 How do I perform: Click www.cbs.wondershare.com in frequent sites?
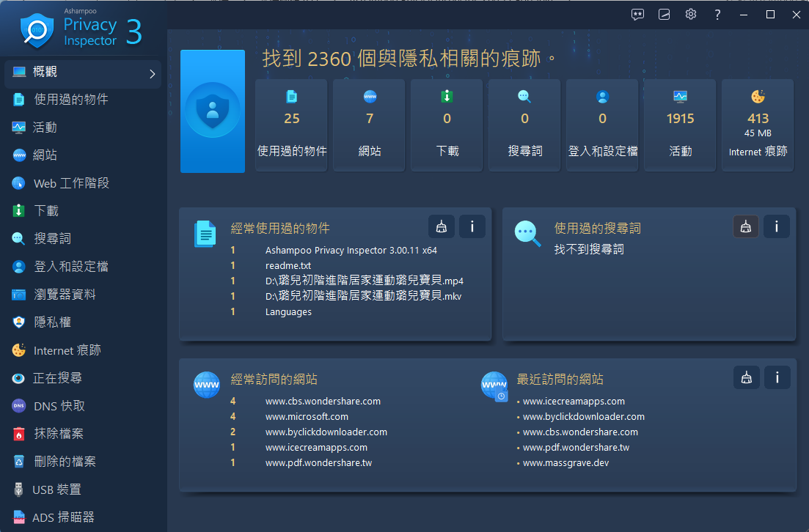point(323,401)
